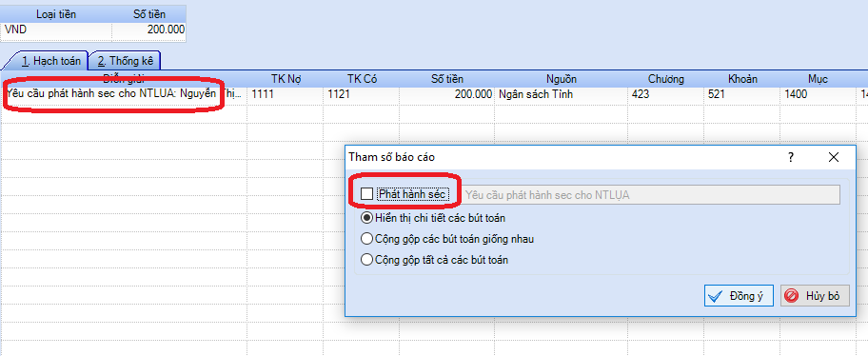Select the 200.000 cell in Hạch toán row
The height and width of the screenshot is (356, 868).
click(447, 95)
